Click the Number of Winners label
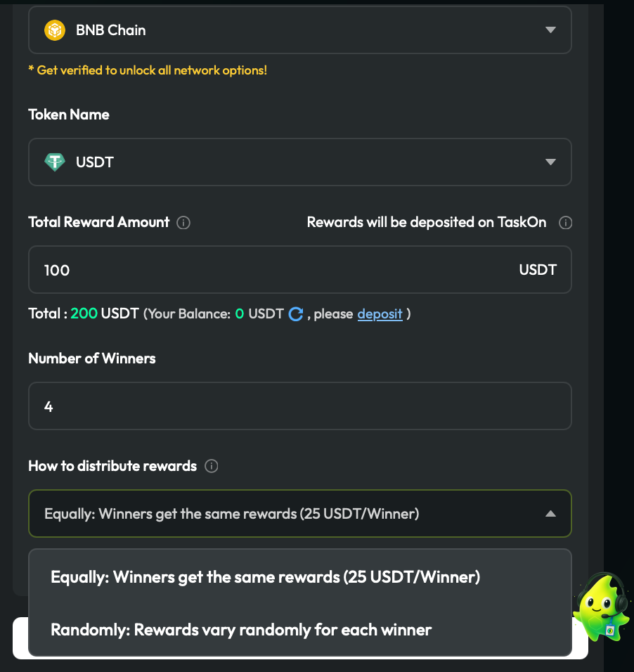Image resolution: width=634 pixels, height=672 pixels. 92,358
